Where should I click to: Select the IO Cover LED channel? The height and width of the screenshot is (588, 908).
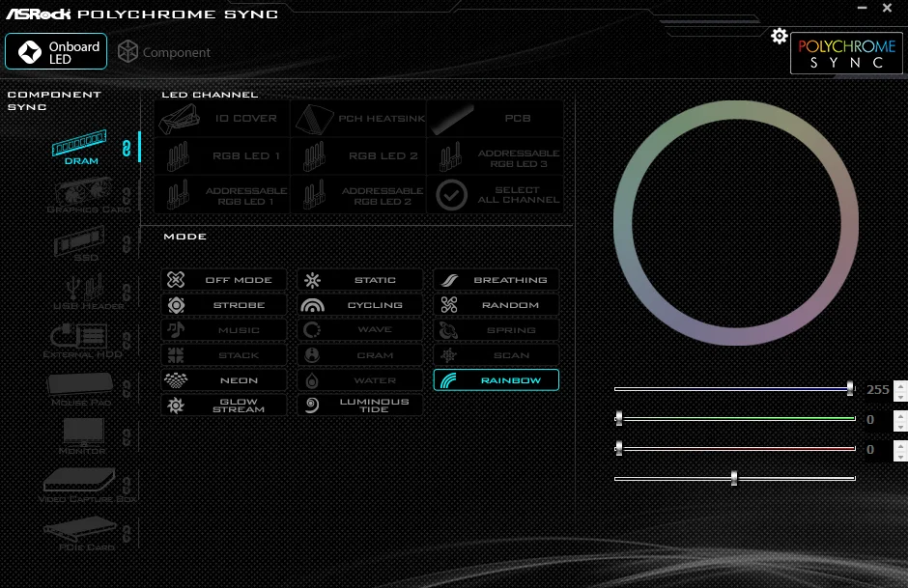tap(222, 118)
